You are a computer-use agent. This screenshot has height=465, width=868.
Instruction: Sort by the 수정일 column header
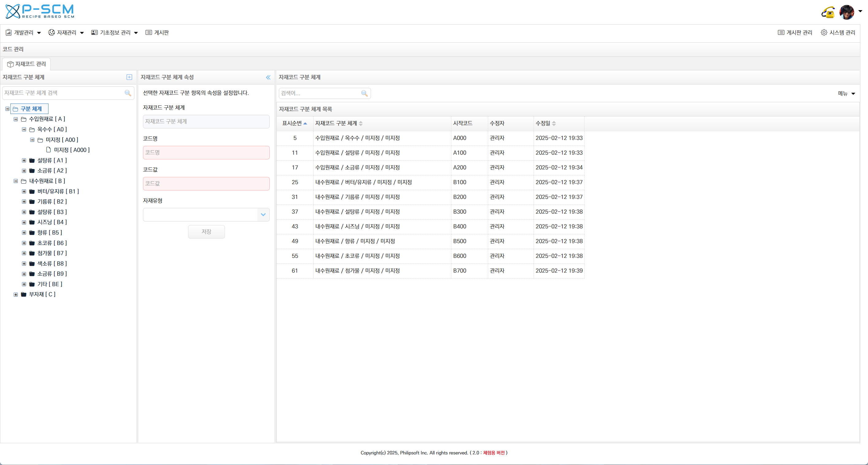559,123
